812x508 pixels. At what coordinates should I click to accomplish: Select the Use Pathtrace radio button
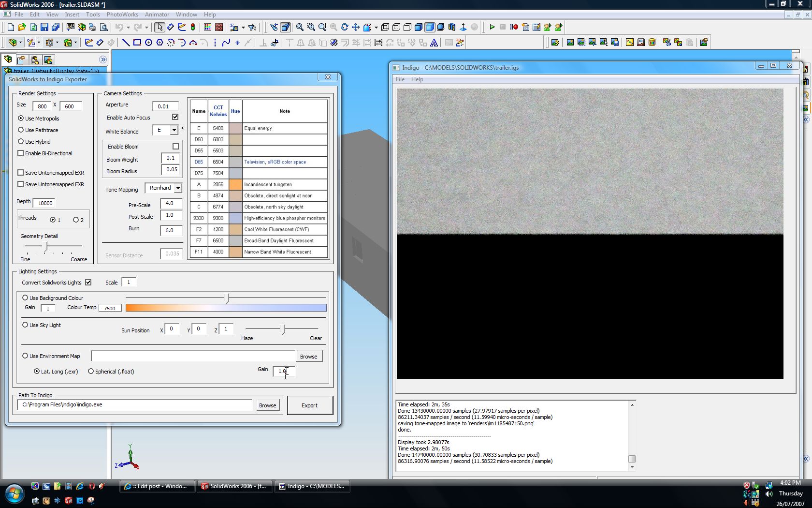(x=21, y=130)
